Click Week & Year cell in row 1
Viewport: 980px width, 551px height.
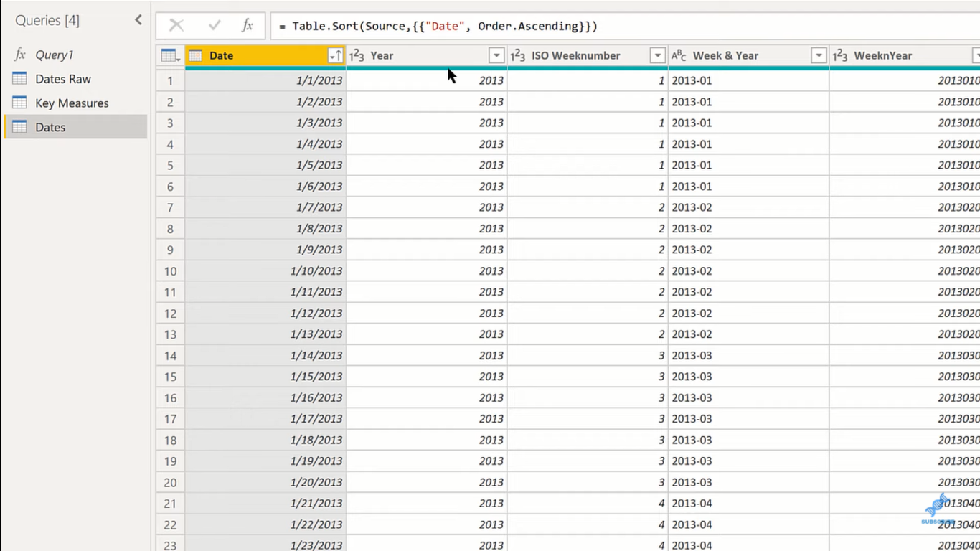(x=748, y=80)
